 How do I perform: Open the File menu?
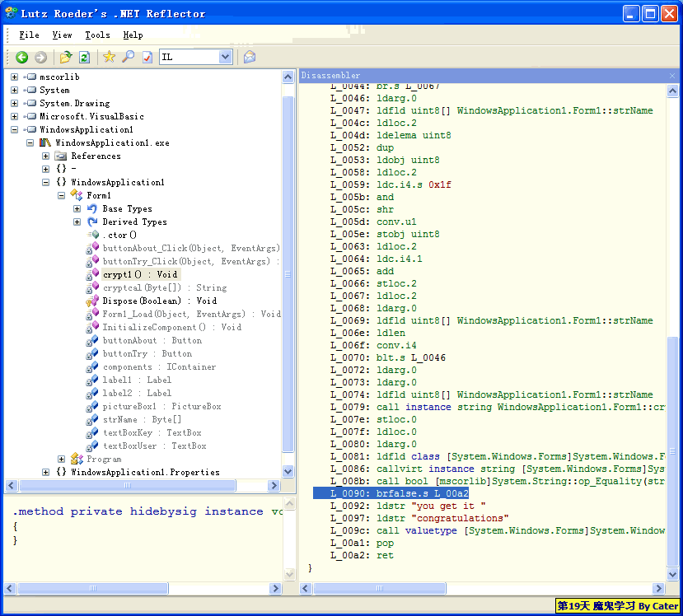coord(29,35)
